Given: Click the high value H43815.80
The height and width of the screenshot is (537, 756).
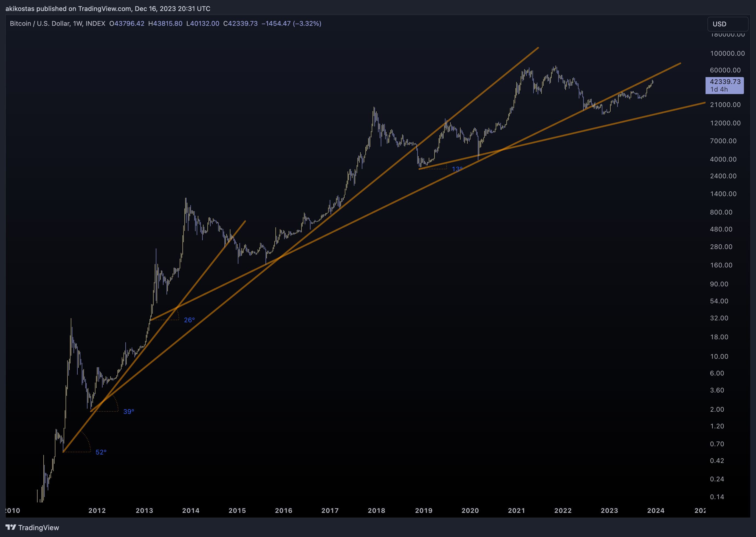Looking at the screenshot, I should pyautogui.click(x=165, y=24).
